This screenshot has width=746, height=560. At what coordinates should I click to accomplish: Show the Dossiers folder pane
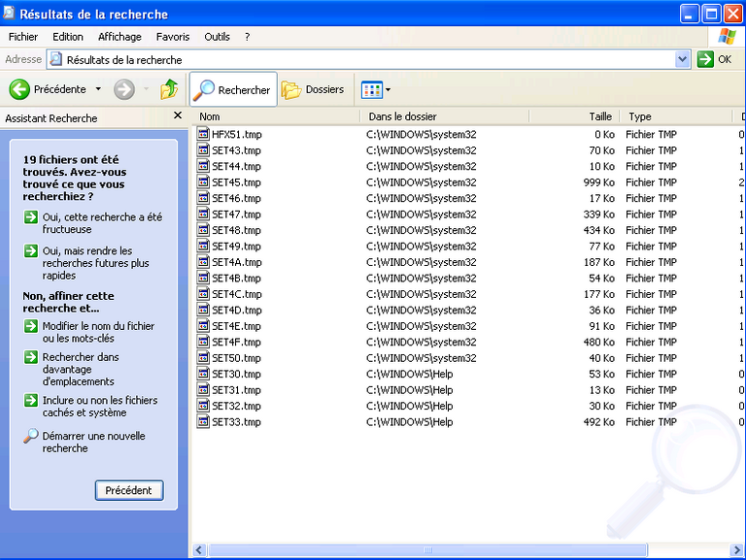click(x=313, y=89)
